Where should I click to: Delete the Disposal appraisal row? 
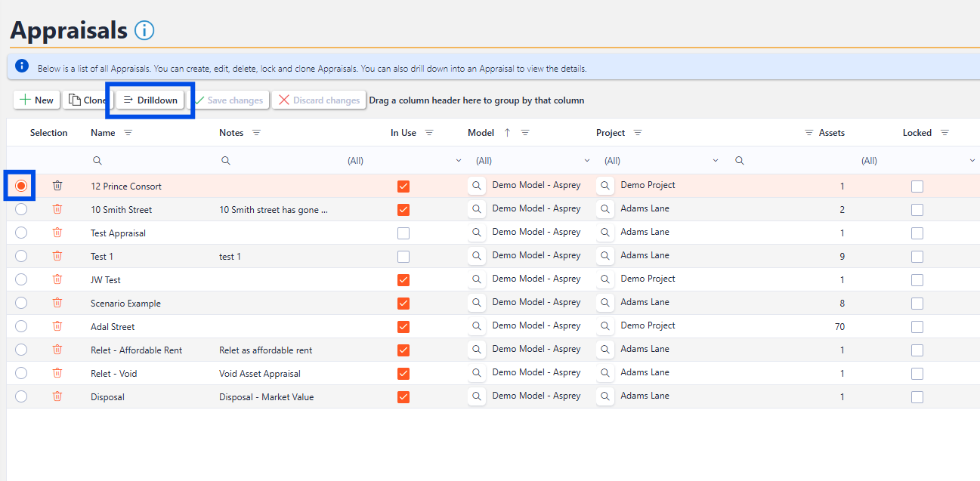coord(57,396)
